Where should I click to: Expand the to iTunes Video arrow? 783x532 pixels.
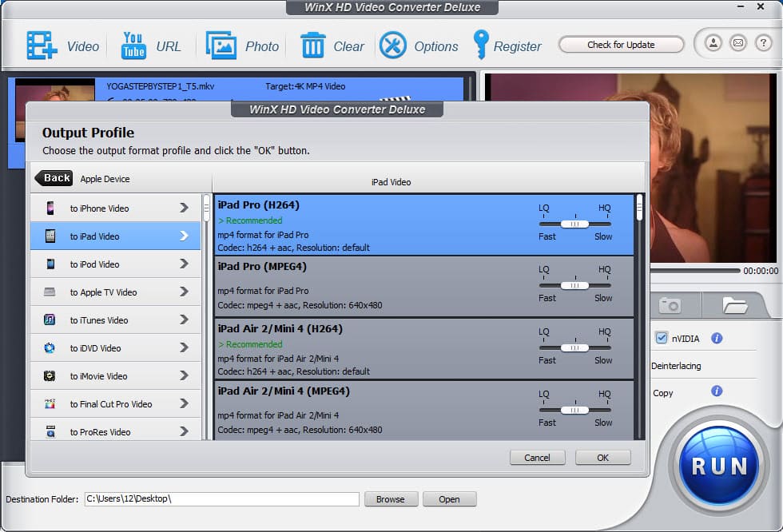(x=184, y=320)
